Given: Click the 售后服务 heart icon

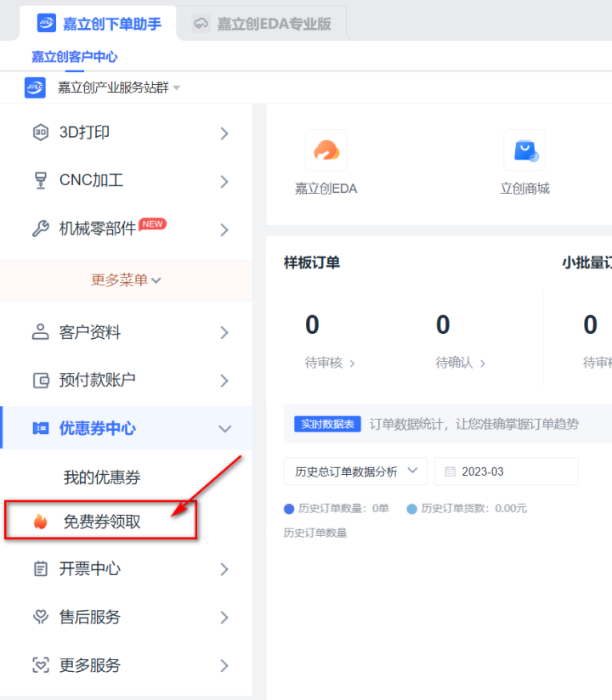Looking at the screenshot, I should click(41, 617).
